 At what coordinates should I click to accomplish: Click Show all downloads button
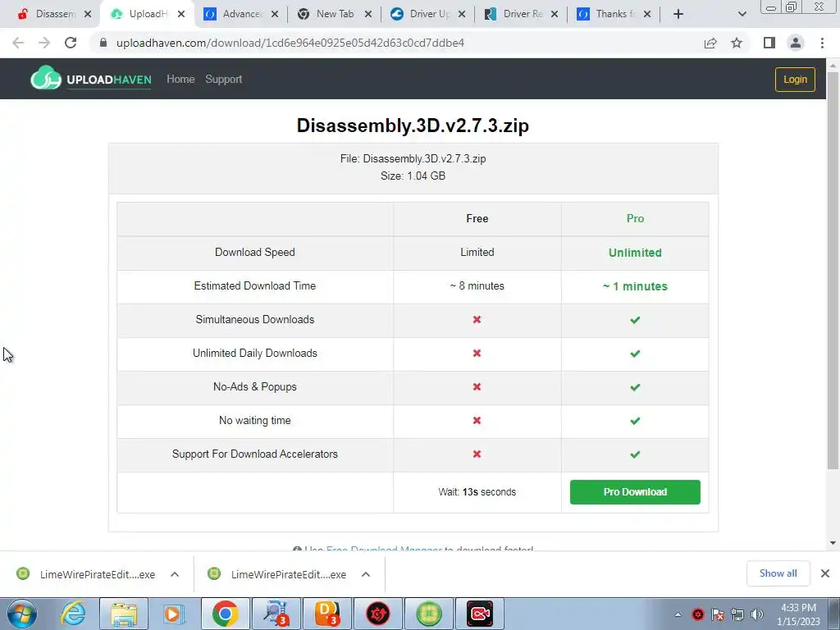778,573
